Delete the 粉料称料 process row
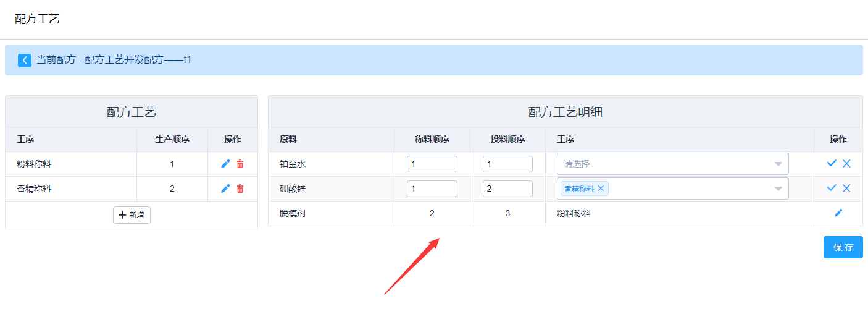Image resolution: width=868 pixels, height=314 pixels. 240,164
